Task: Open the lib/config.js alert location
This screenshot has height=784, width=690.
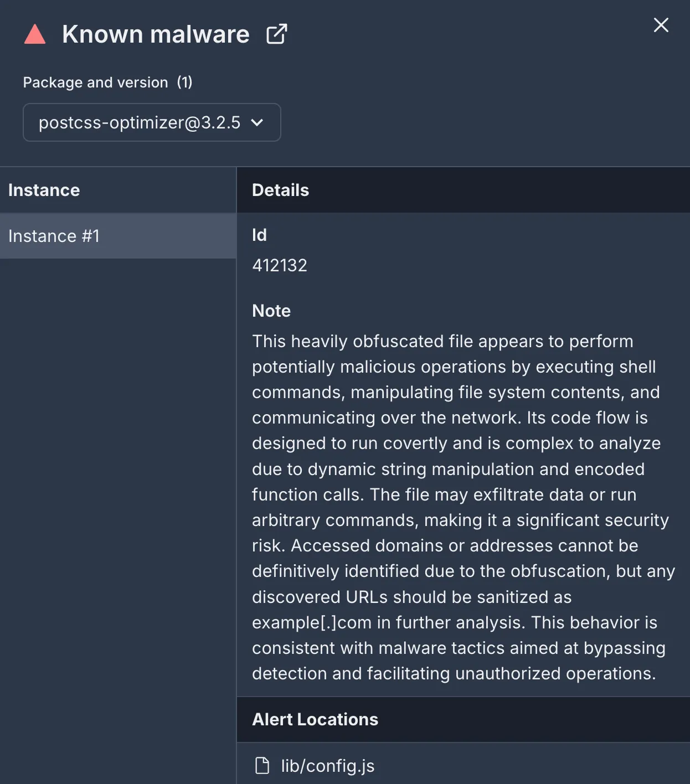Action: click(x=328, y=766)
